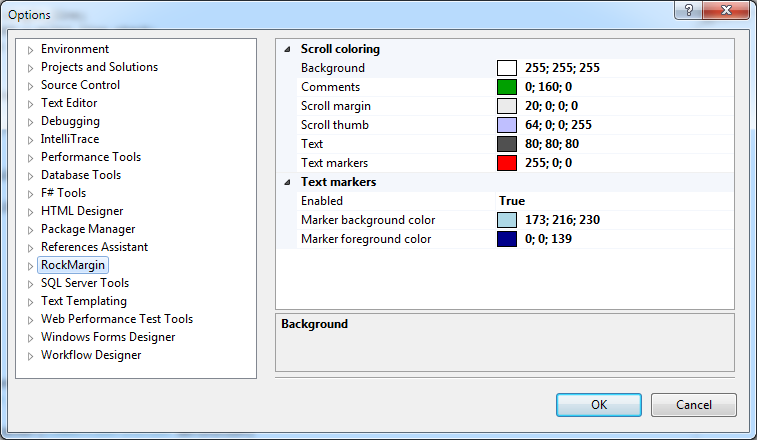Expand the Database Tools node arrow

(x=30, y=176)
